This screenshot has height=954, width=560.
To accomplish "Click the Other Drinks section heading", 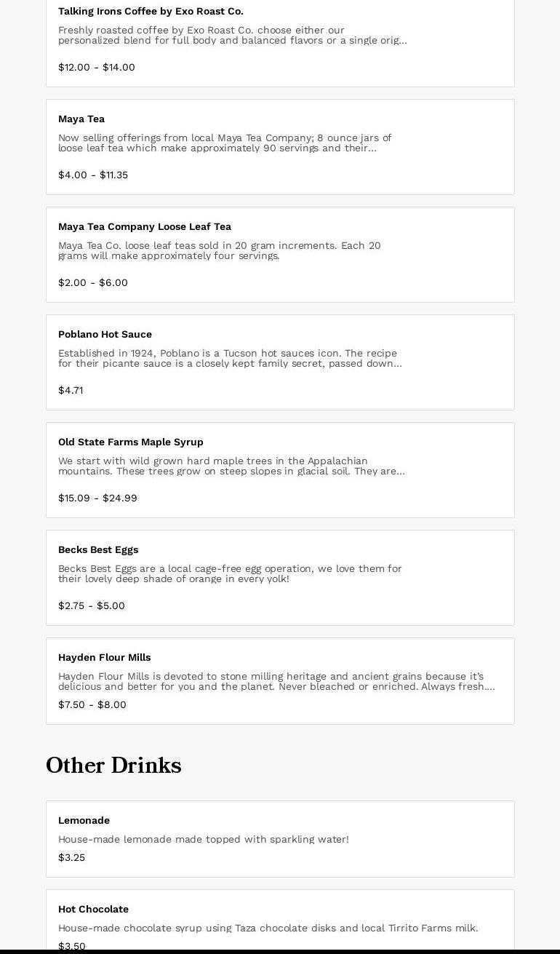I will (113, 766).
